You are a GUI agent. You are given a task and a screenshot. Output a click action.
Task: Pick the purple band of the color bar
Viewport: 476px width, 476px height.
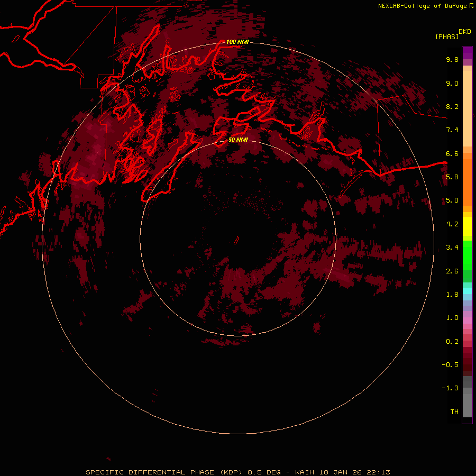click(x=467, y=53)
